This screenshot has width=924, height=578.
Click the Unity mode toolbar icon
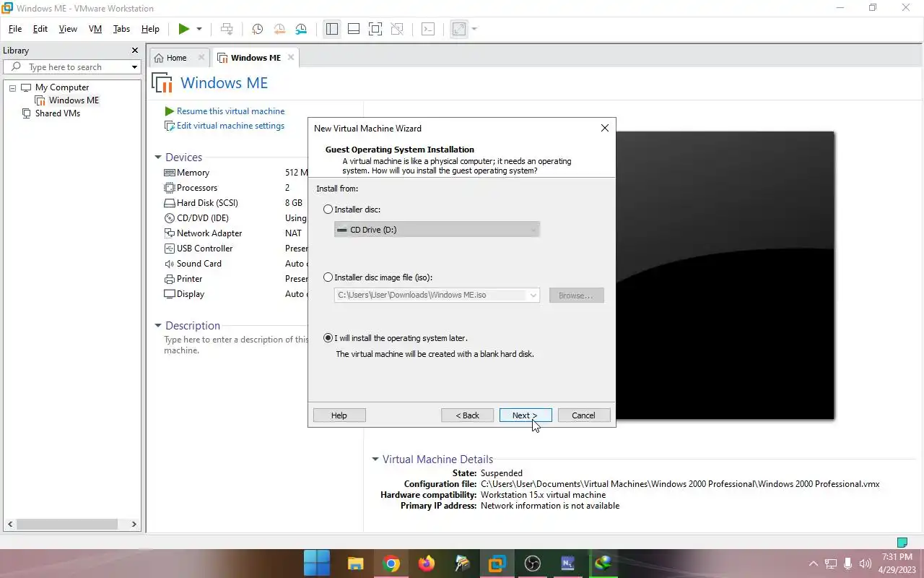point(397,29)
